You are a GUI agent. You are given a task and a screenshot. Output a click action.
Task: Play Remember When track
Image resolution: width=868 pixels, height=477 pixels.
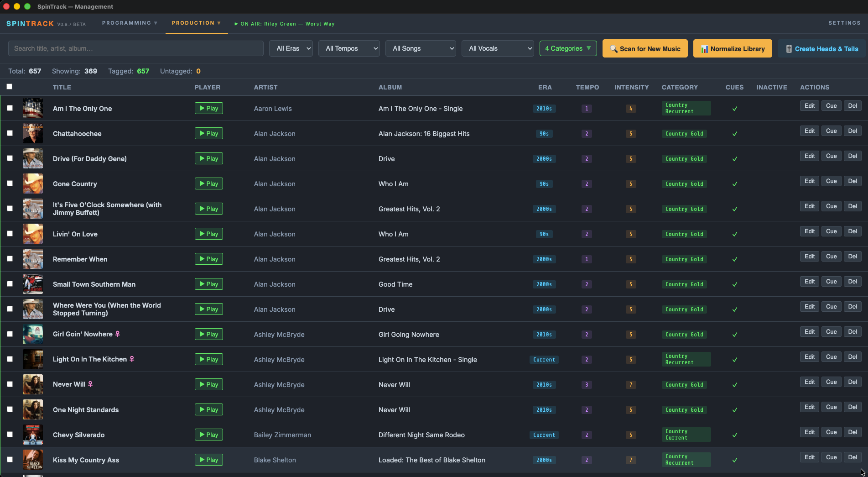tap(208, 259)
